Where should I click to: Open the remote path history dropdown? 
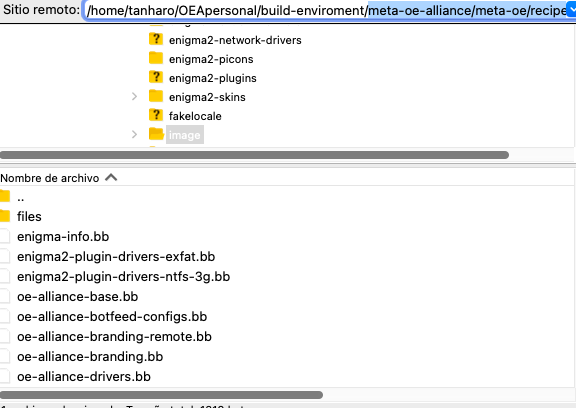[x=571, y=10]
